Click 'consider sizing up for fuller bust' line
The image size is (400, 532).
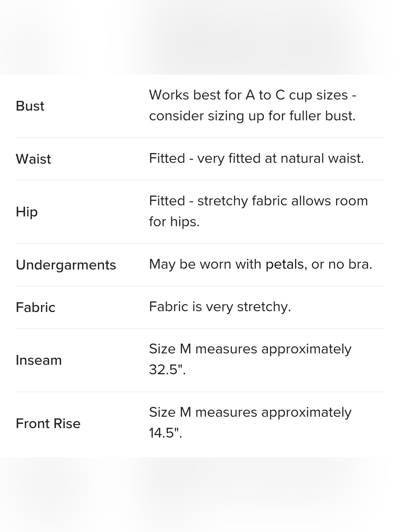coord(252,116)
